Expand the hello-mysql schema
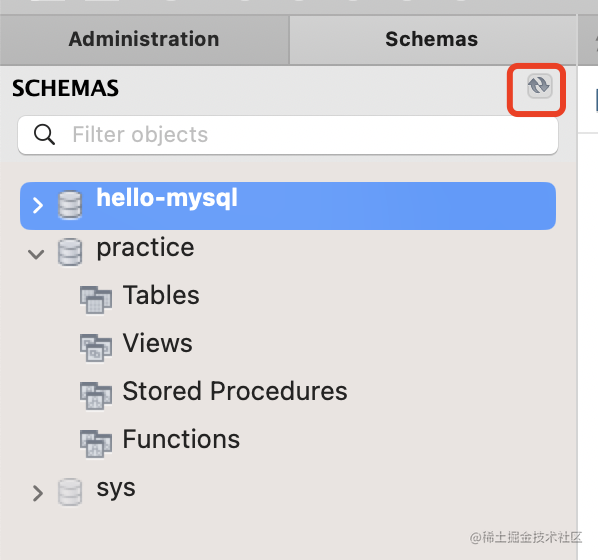 37,206
